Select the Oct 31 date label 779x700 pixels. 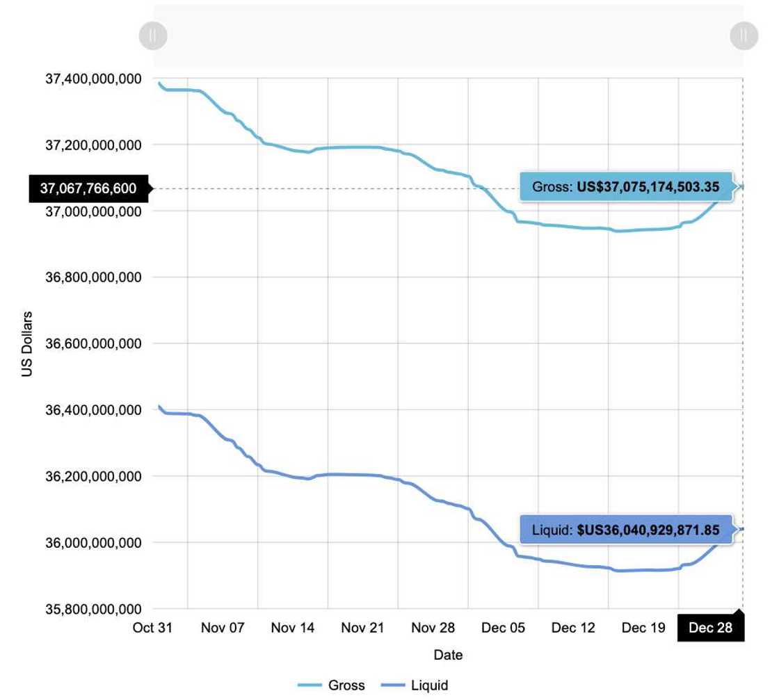152,628
